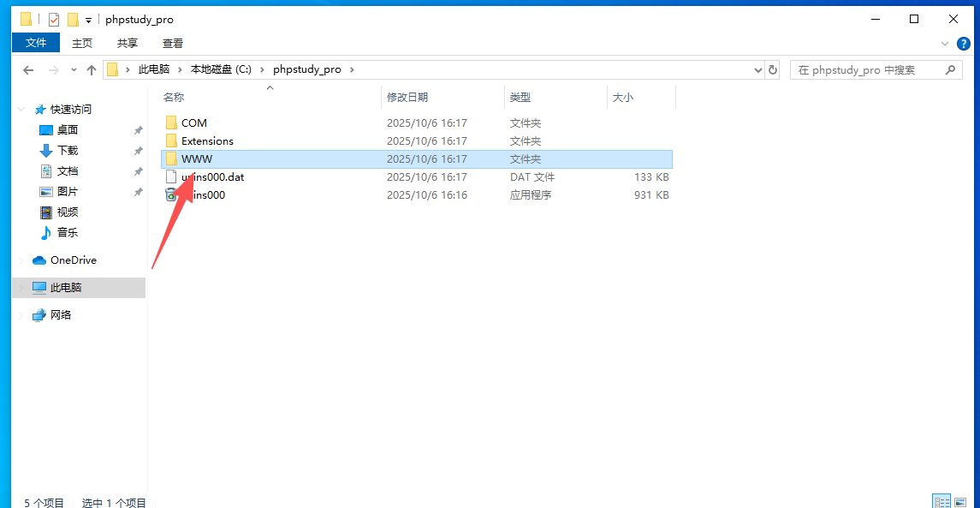The height and width of the screenshot is (508, 980).
Task: Click the 视频 videos icon
Action: pyautogui.click(x=45, y=212)
